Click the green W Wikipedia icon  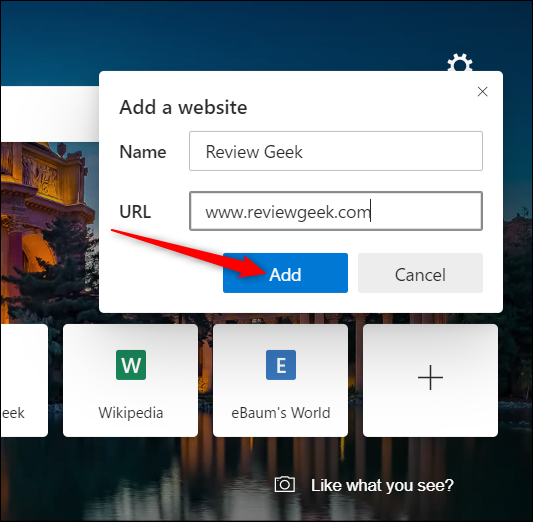tap(131, 365)
